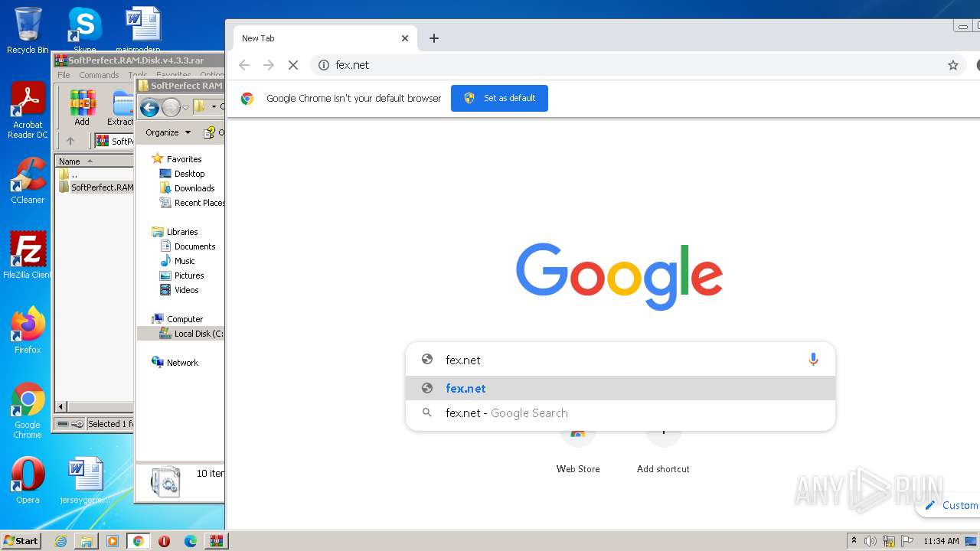Click WinRAR Extract To toolbar icon
This screenshot has width=980, height=551.
coord(121,108)
